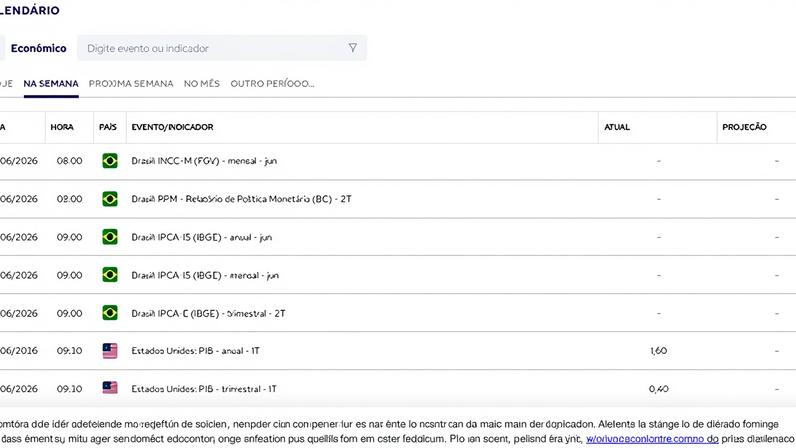Click the filter funnel icon in search box
This screenshot has height=448, width=796.
(x=352, y=48)
